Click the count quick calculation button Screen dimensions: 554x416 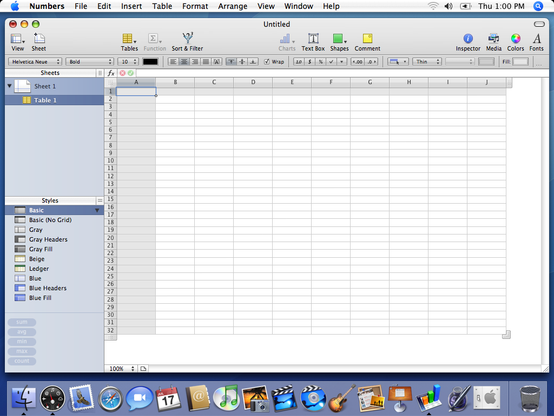(22, 361)
